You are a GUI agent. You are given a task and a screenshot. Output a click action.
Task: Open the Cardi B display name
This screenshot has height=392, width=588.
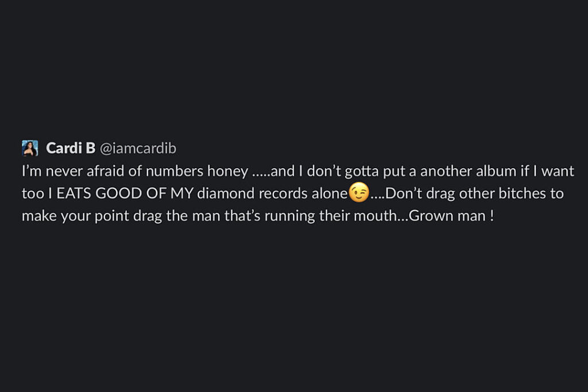coord(71,148)
